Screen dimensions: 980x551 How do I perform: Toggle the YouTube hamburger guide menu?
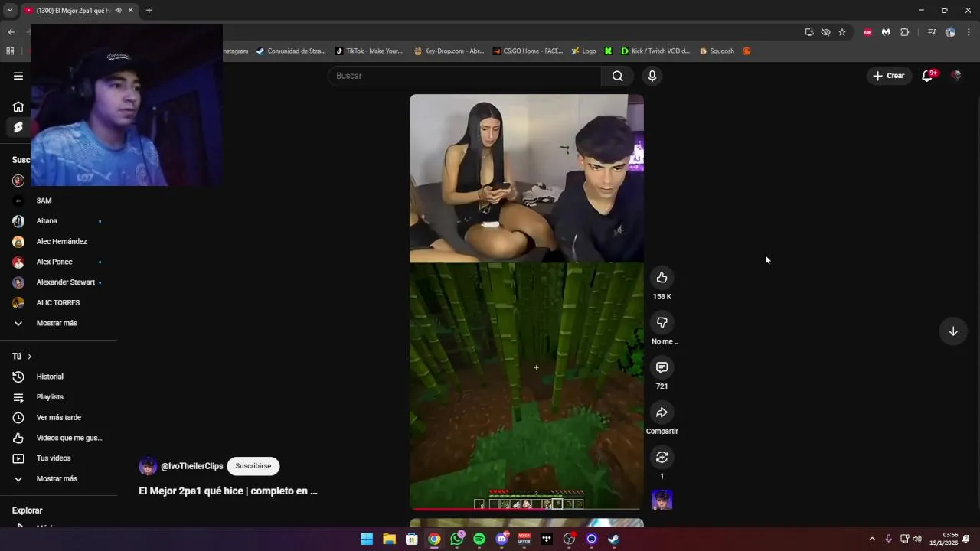tap(18, 76)
